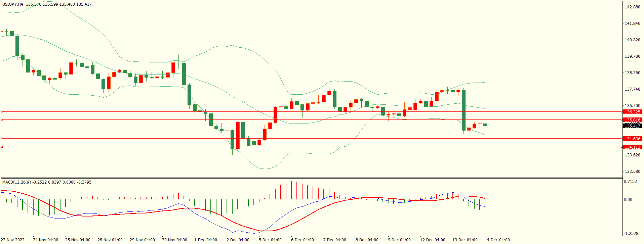
Task: Click the 132.580 price scale value
Action: click(632, 172)
